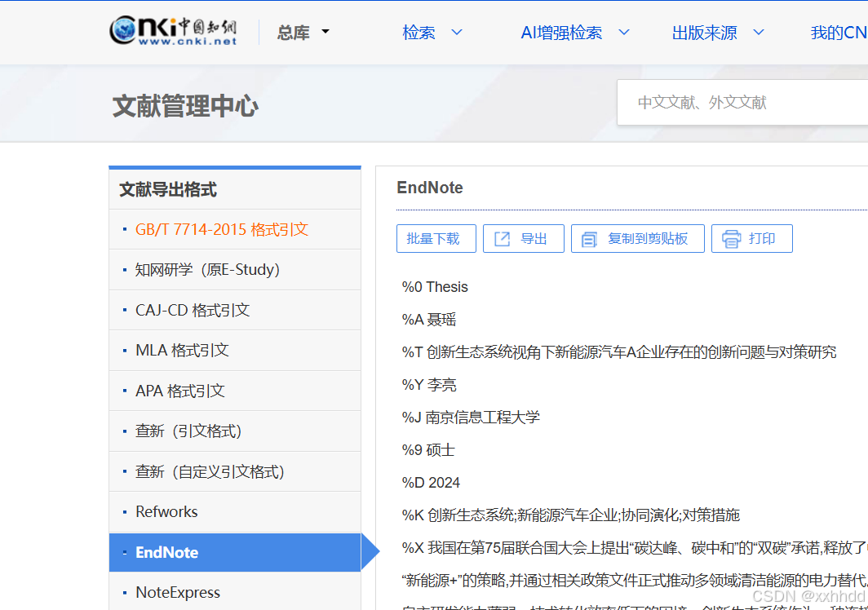This screenshot has width=868, height=610.
Task: Select APA 格式引文 format
Action: point(235,391)
